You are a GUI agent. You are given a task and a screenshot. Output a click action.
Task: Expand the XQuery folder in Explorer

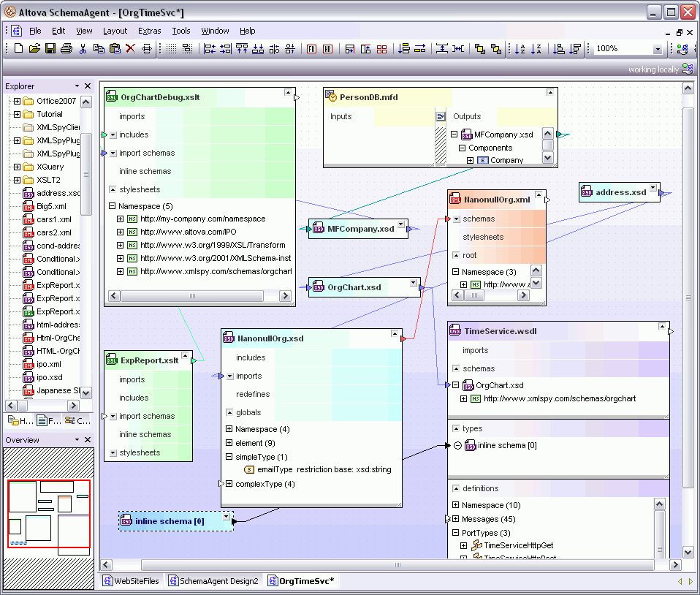[x=17, y=167]
